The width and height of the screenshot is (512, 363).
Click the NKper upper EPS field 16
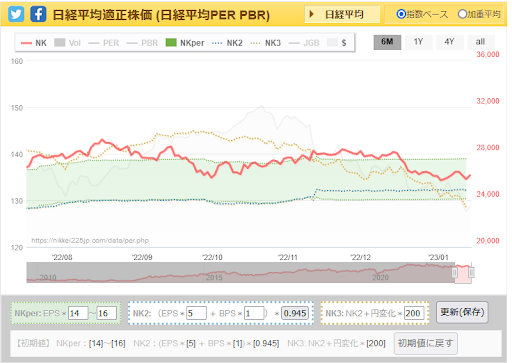(107, 313)
